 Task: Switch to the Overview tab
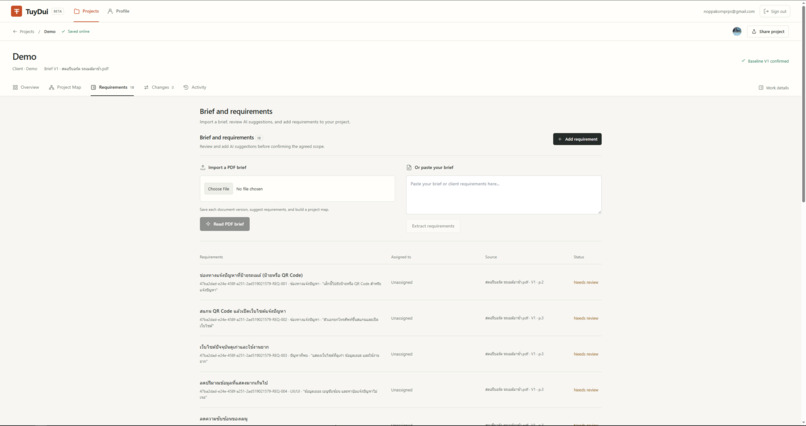[26, 87]
